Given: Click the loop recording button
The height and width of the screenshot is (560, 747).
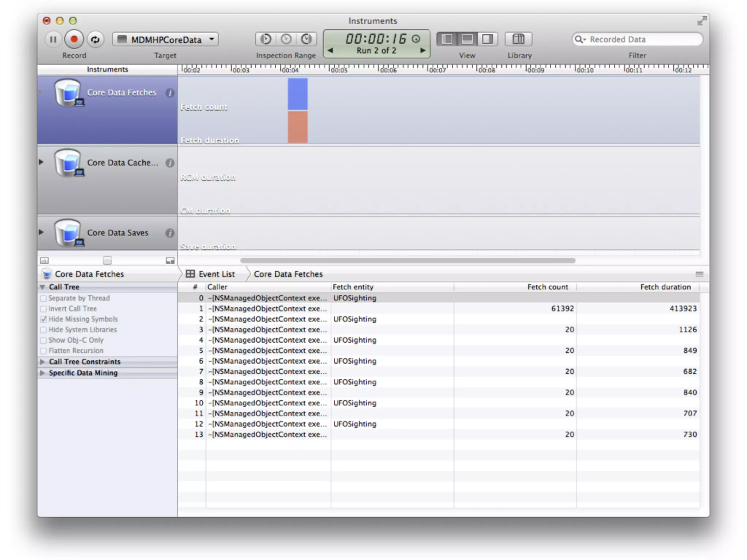Looking at the screenshot, I should coord(95,39).
